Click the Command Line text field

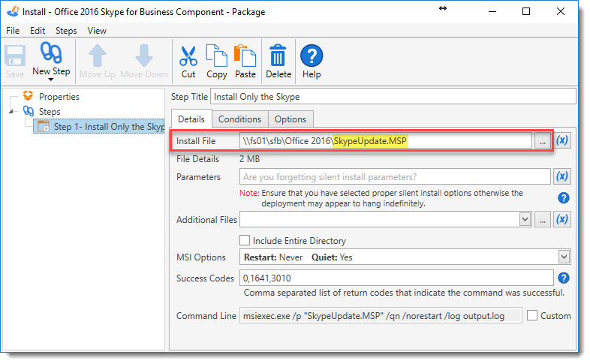tap(381, 316)
